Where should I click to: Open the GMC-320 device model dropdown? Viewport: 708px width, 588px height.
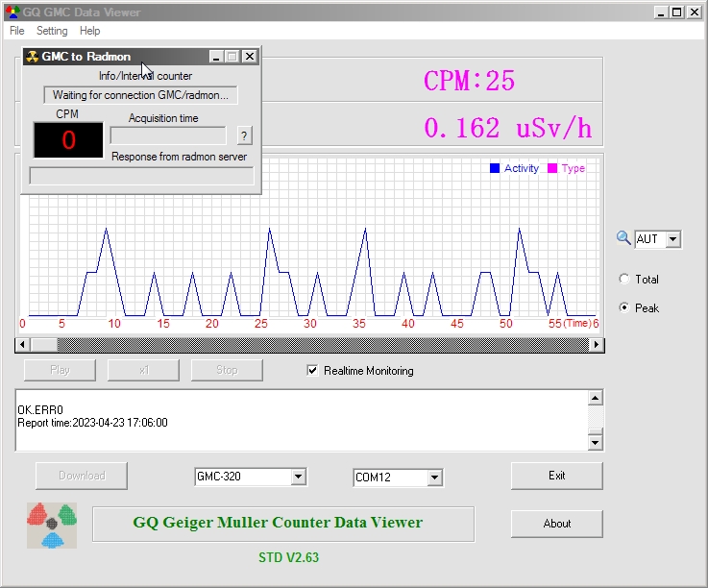pos(298,477)
